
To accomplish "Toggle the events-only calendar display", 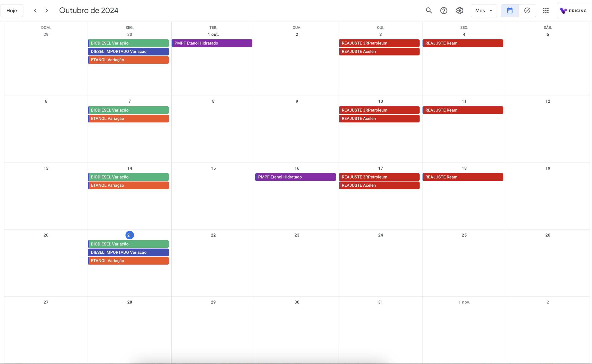I will point(509,10).
